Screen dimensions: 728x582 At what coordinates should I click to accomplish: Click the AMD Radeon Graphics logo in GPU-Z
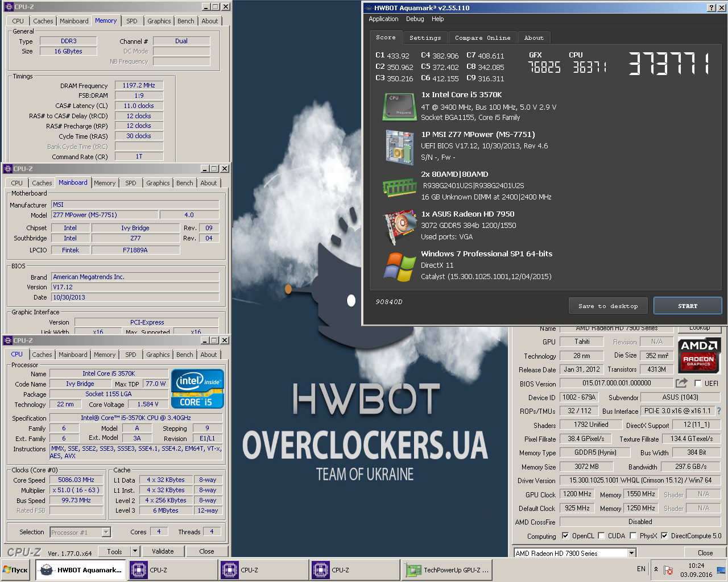point(699,355)
